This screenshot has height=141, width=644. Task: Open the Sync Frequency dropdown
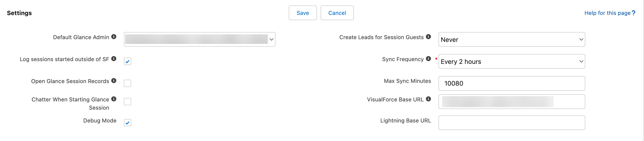pyautogui.click(x=511, y=61)
